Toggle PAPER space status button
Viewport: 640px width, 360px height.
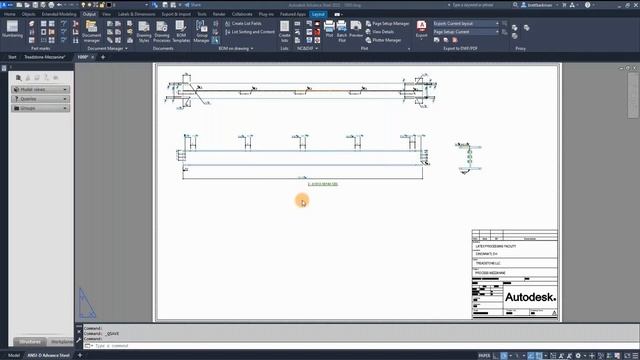[x=484, y=356]
